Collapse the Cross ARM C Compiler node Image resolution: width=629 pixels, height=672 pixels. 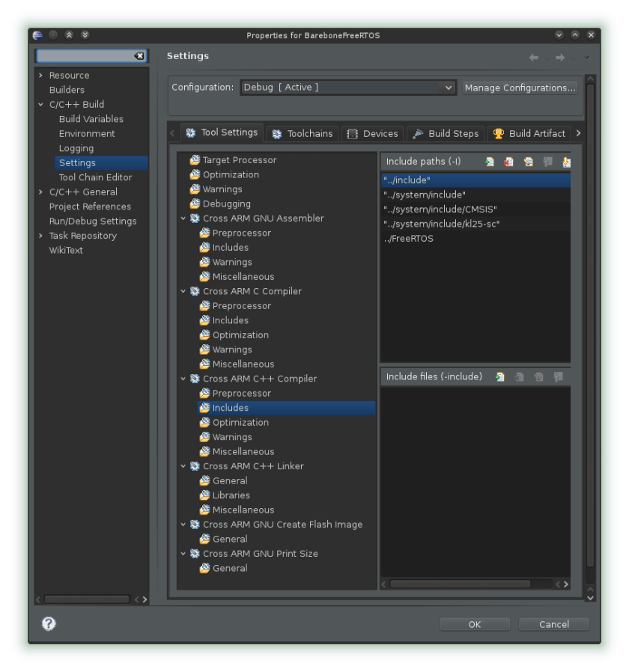[183, 291]
